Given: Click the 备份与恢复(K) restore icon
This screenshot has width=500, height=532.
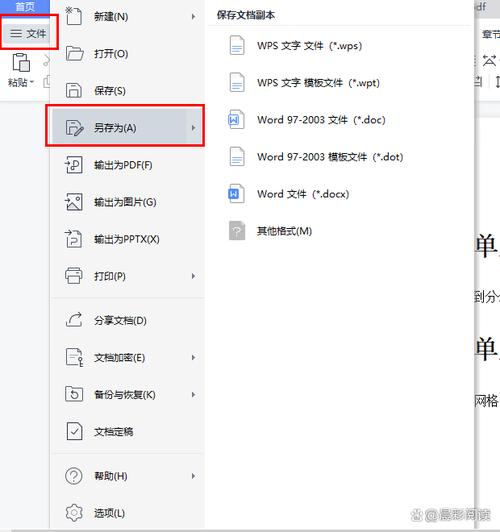Looking at the screenshot, I should tap(74, 394).
